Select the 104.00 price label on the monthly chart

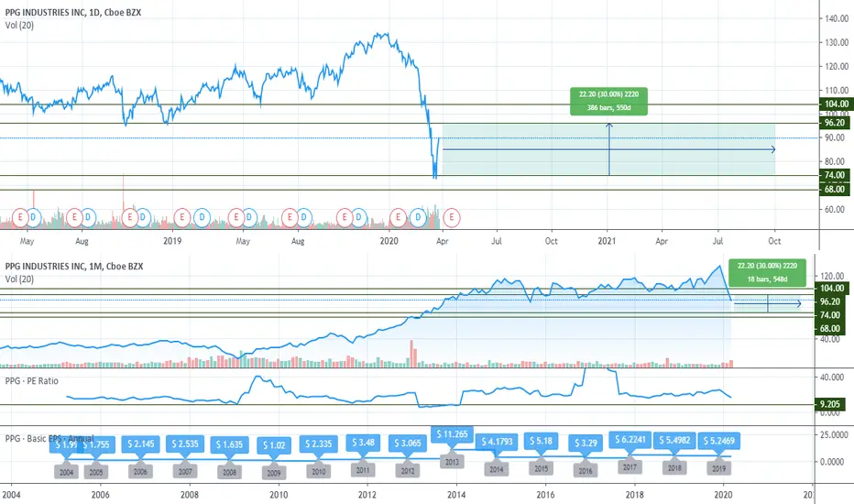[832, 289]
